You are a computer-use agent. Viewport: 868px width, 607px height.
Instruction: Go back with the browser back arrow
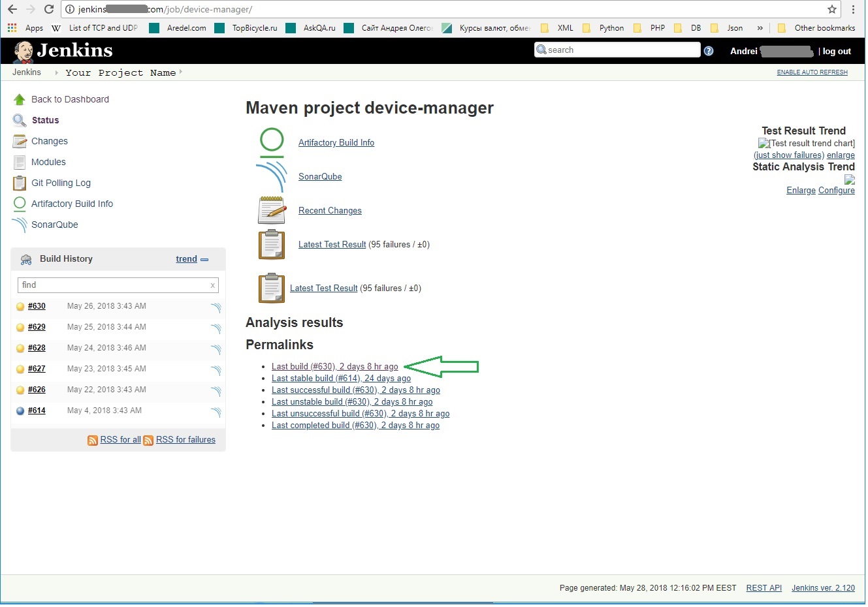tap(12, 9)
